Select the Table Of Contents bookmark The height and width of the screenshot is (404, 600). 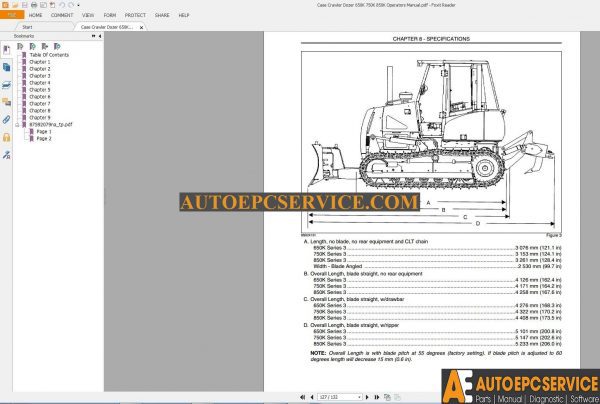49,55
